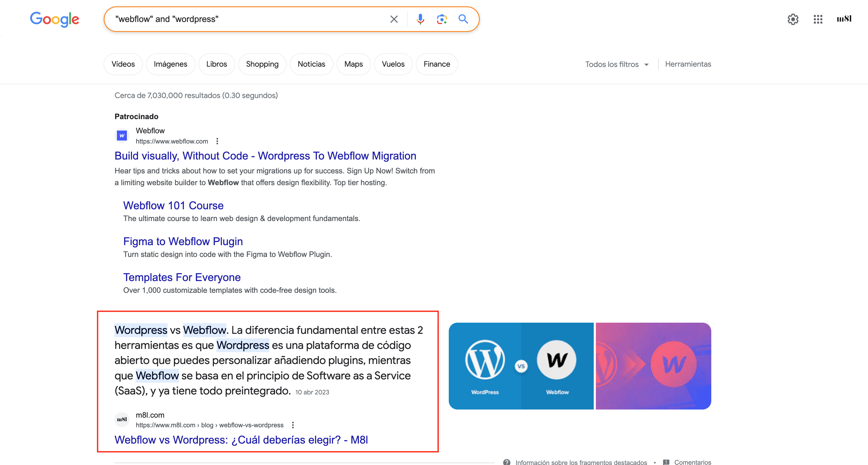
Task: Click the webflow.com ad URL
Action: coord(172,141)
